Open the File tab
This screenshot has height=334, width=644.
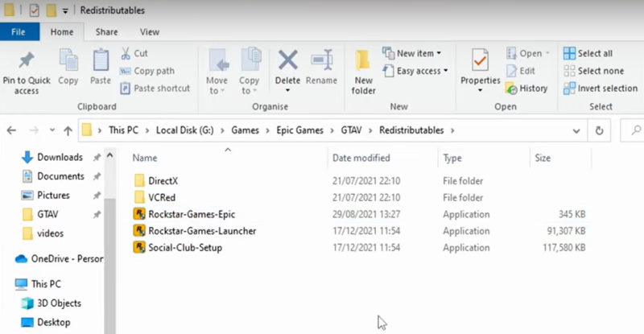click(x=19, y=31)
